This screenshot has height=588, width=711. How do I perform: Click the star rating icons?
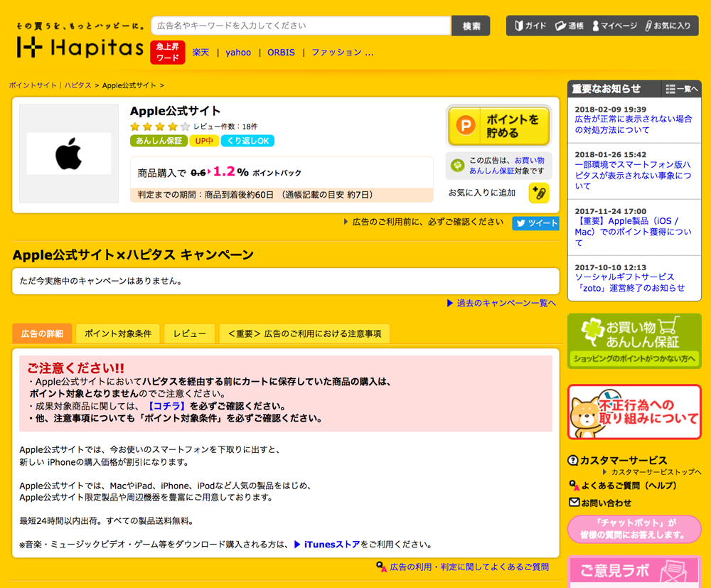click(159, 127)
